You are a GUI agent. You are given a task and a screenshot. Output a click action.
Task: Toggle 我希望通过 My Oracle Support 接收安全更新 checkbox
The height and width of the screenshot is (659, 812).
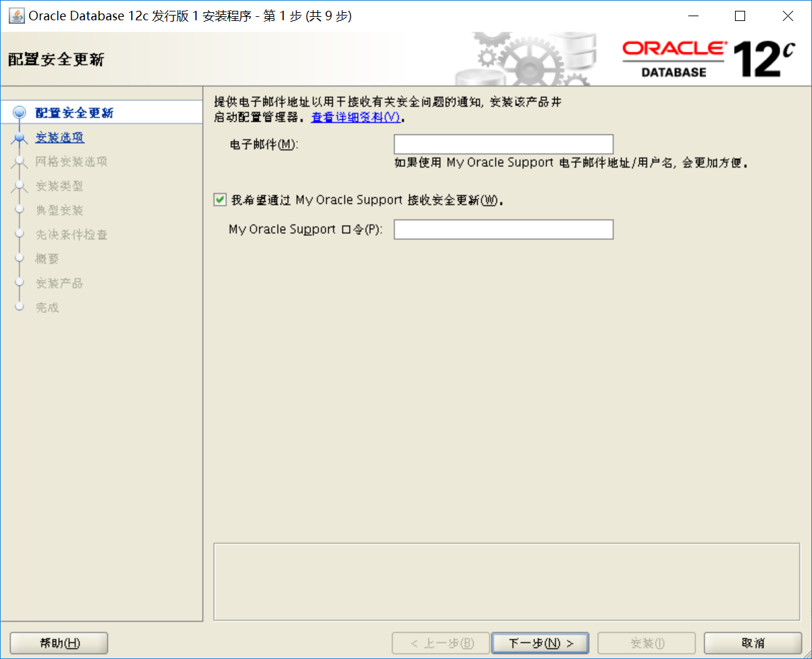tap(220, 200)
